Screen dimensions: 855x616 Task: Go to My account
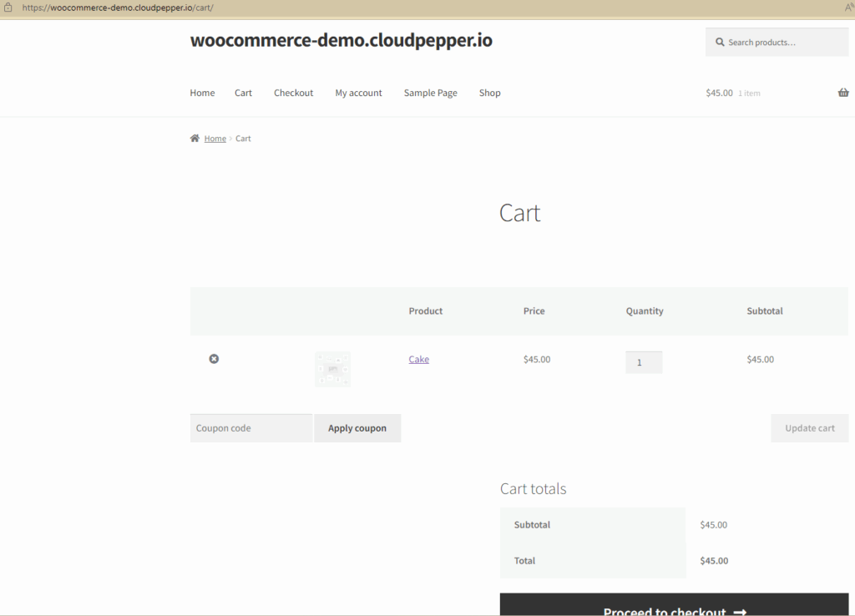(358, 93)
